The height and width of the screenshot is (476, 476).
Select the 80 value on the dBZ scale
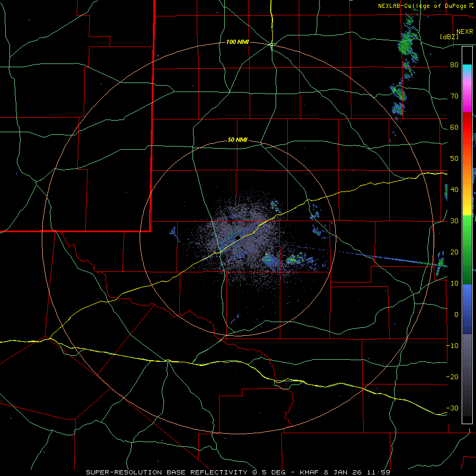point(454,65)
